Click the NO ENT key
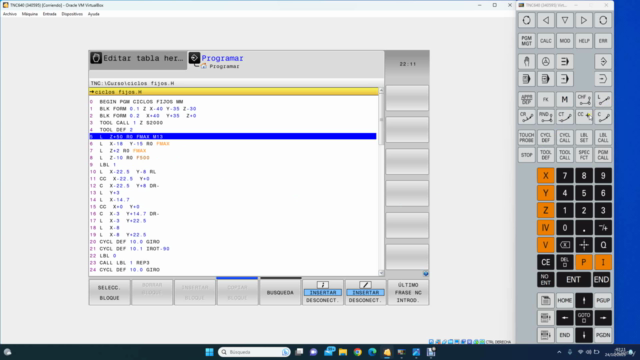Screen dimensions: 640x360 click(x=546, y=280)
